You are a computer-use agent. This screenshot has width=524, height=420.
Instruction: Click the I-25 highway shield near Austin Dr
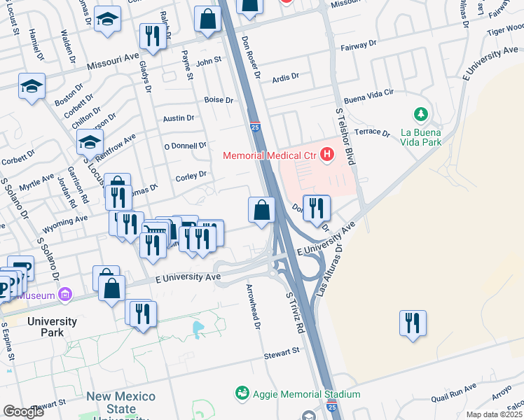255,127
